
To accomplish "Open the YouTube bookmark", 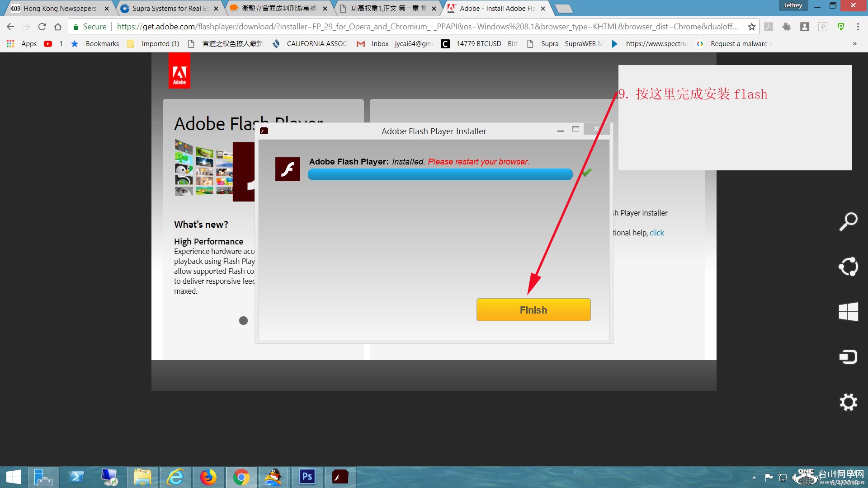I will click(x=53, y=44).
